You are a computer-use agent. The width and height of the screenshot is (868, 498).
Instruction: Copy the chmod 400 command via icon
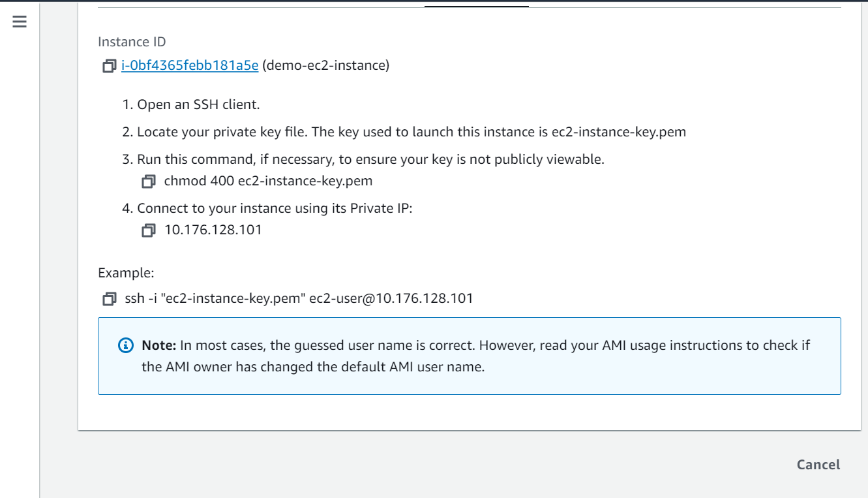[149, 181]
